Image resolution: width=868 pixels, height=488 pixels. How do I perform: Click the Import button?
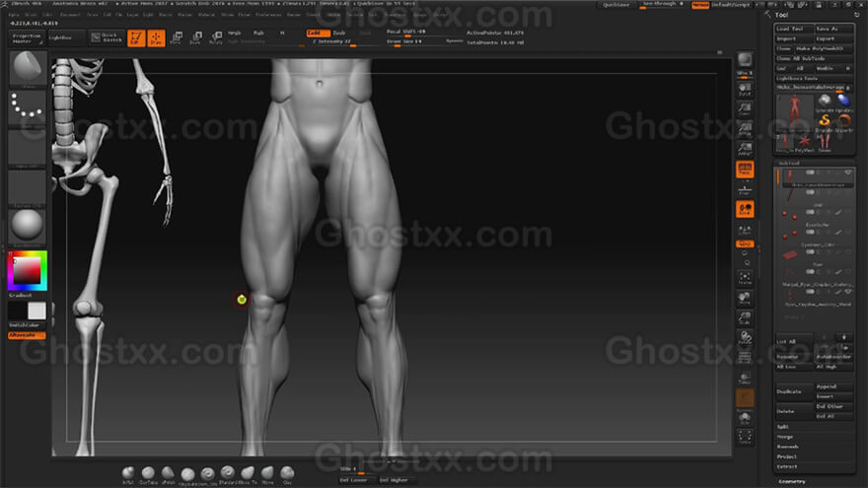pos(794,38)
